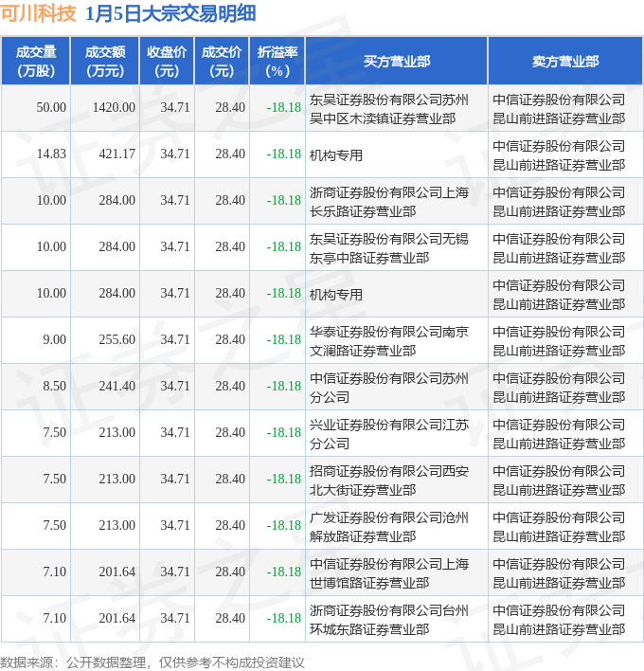
Task: Click buyer 广发证券沧州解放路证券营业部
Action: [x=389, y=526]
